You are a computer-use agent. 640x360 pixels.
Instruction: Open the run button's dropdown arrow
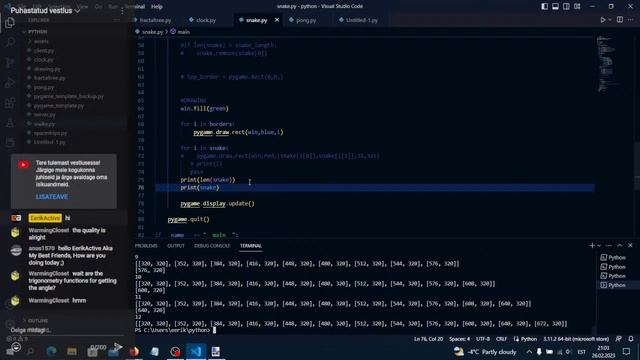(x=610, y=20)
